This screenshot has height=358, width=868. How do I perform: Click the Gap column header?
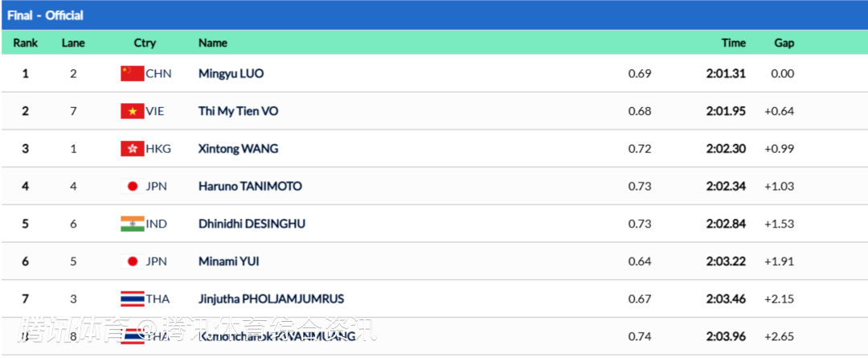(x=784, y=43)
